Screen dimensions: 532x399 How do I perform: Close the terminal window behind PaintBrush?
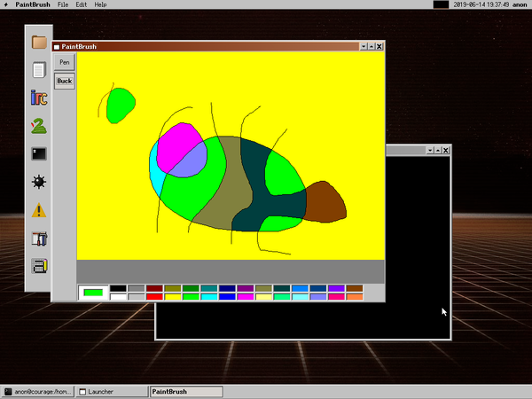pyautogui.click(x=446, y=150)
